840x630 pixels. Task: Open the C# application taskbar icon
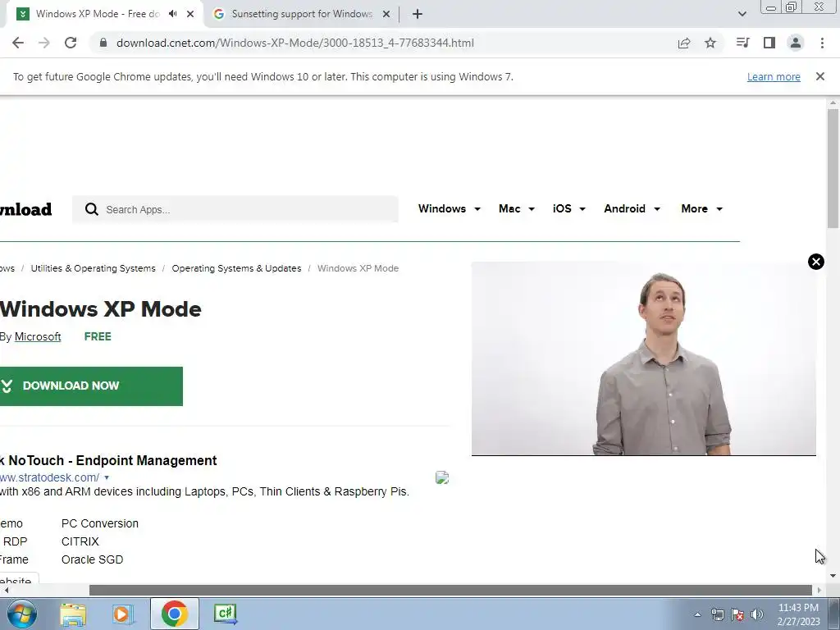point(225,614)
